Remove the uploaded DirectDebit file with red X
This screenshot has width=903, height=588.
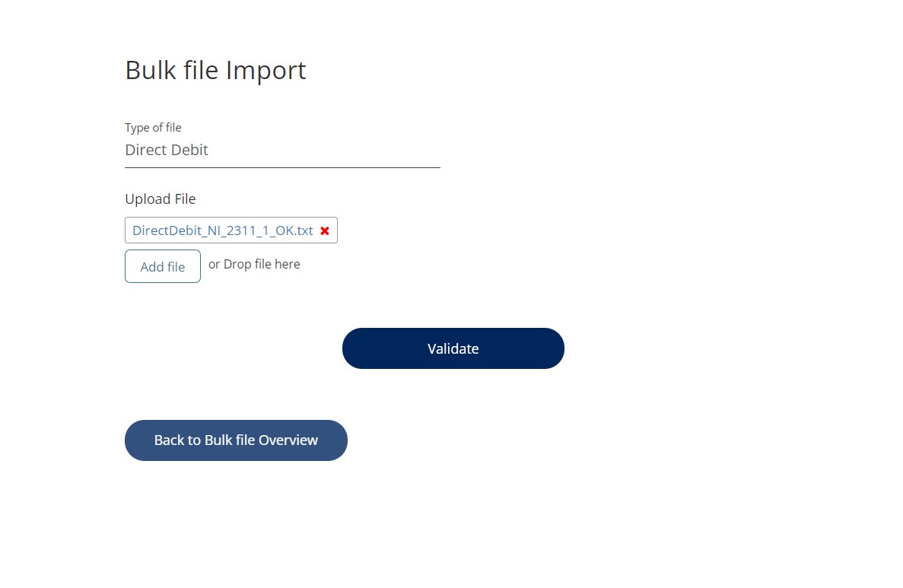pyautogui.click(x=325, y=230)
